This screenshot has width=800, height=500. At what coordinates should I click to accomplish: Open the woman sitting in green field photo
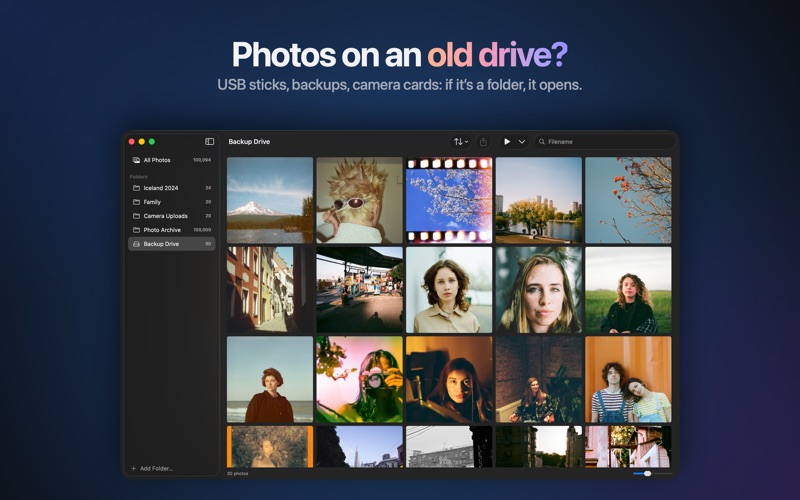coord(628,290)
